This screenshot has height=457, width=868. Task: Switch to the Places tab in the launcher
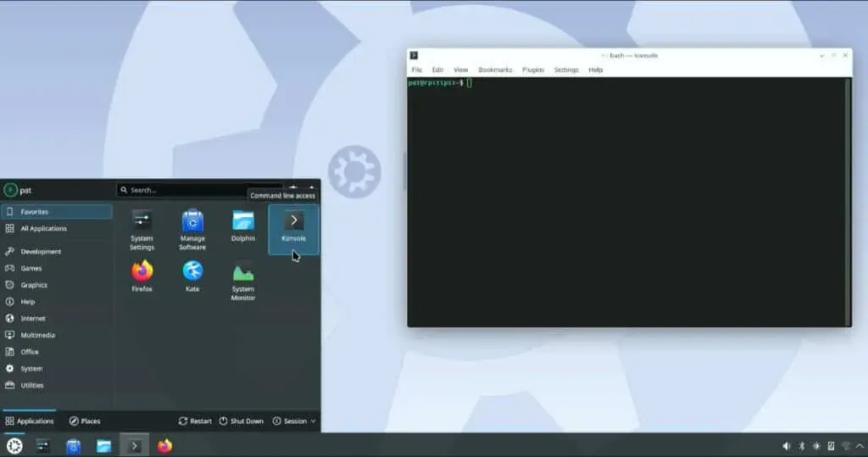(85, 421)
